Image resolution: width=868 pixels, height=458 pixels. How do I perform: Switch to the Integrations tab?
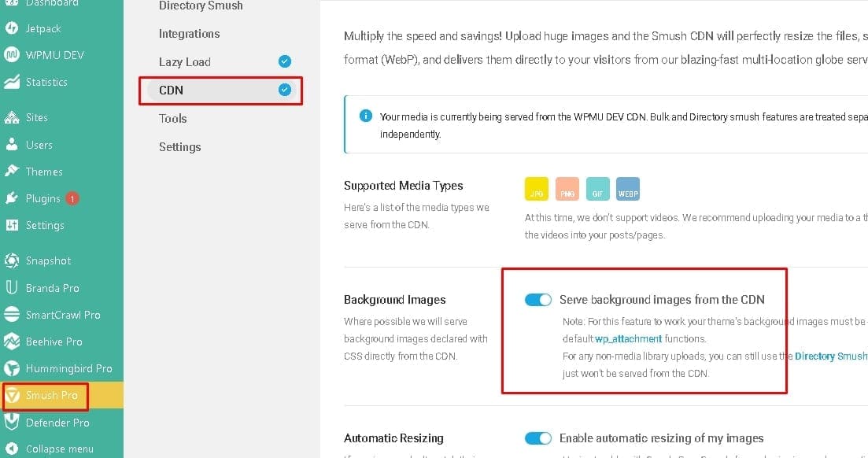(190, 34)
